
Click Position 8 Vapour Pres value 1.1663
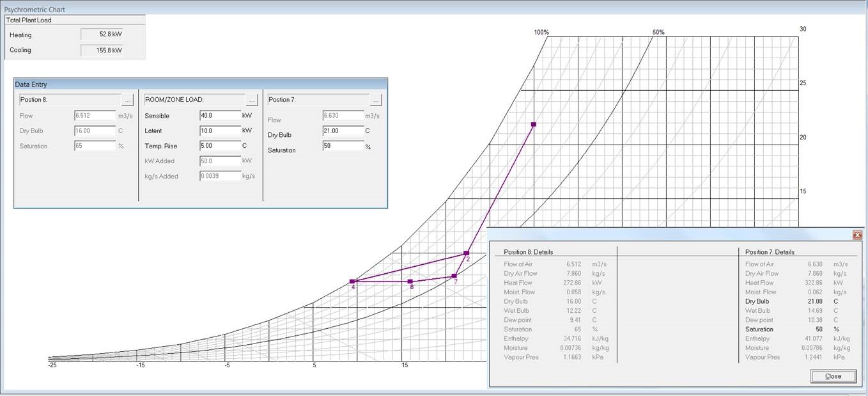(x=573, y=357)
